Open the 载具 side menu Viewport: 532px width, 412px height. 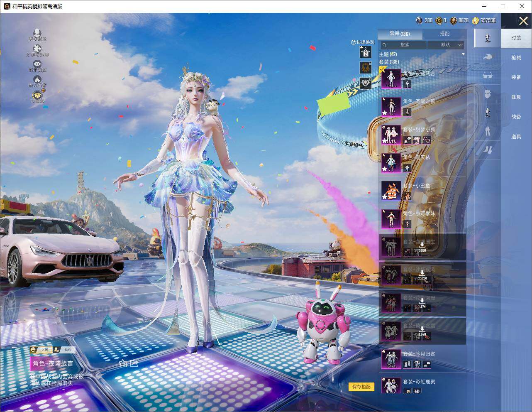516,97
